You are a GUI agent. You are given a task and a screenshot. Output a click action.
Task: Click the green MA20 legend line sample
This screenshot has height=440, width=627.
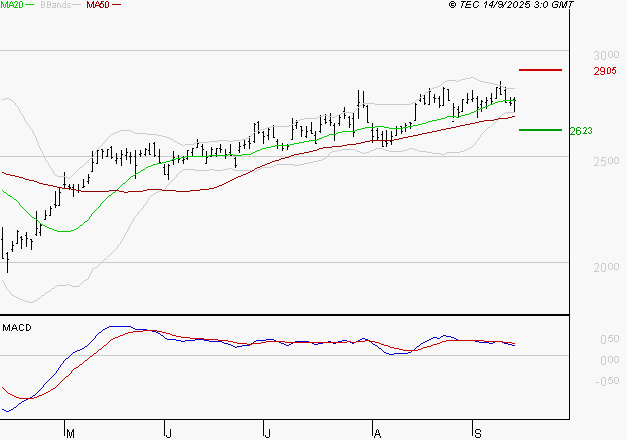point(30,6)
